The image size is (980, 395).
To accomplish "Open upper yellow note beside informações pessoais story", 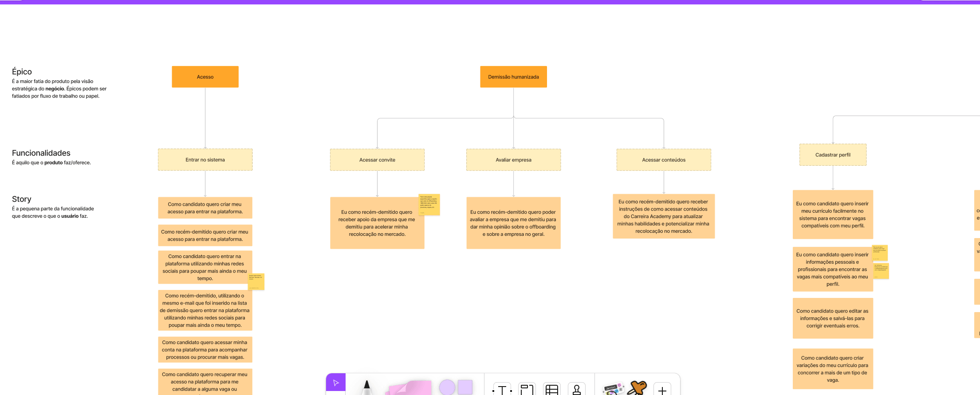I will tap(880, 253).
